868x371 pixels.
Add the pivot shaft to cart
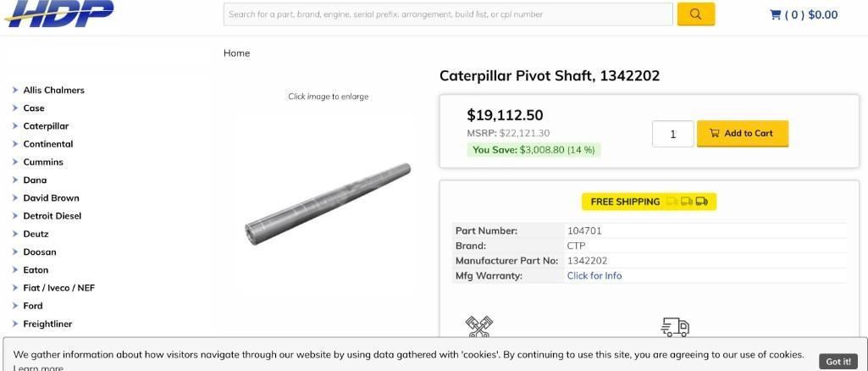pyautogui.click(x=742, y=133)
